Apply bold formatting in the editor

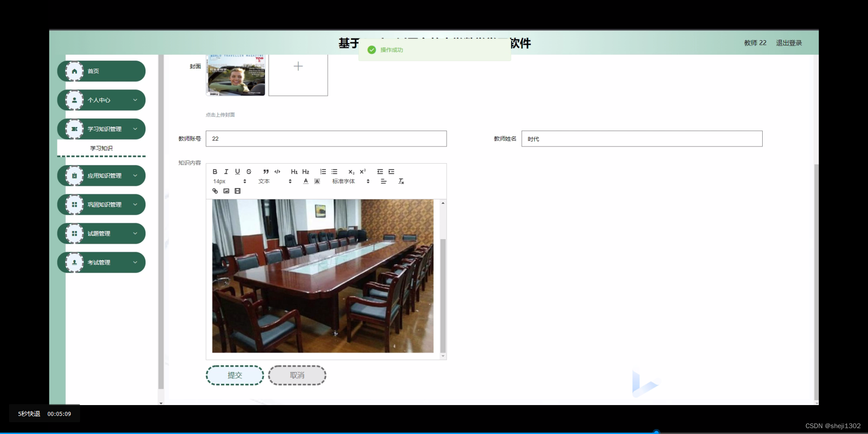215,171
